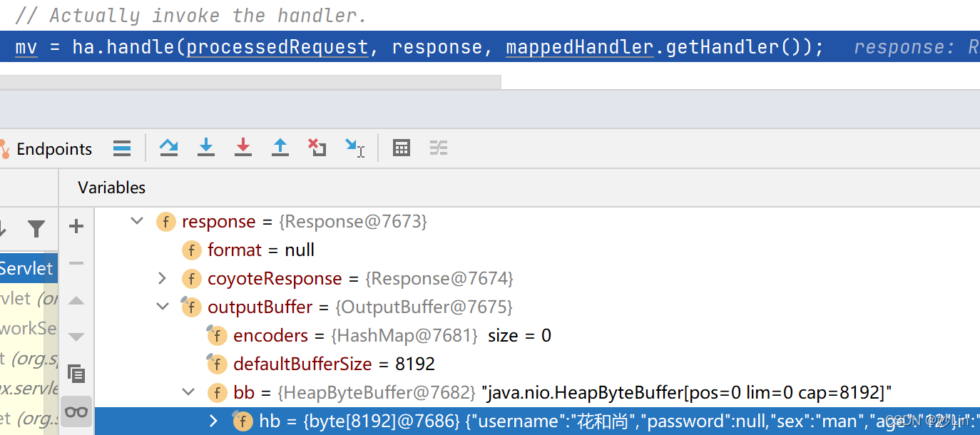Click the layout settings icon beside the calculator
980x435 pixels.
click(x=438, y=148)
